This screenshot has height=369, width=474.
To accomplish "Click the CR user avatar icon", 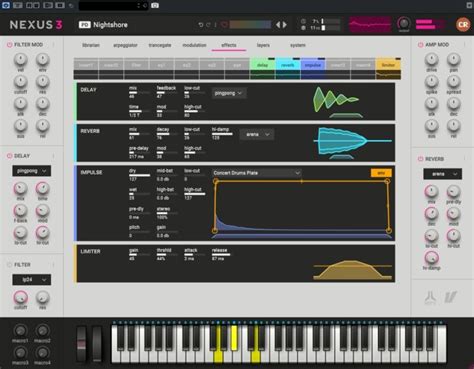I will coord(463,25).
